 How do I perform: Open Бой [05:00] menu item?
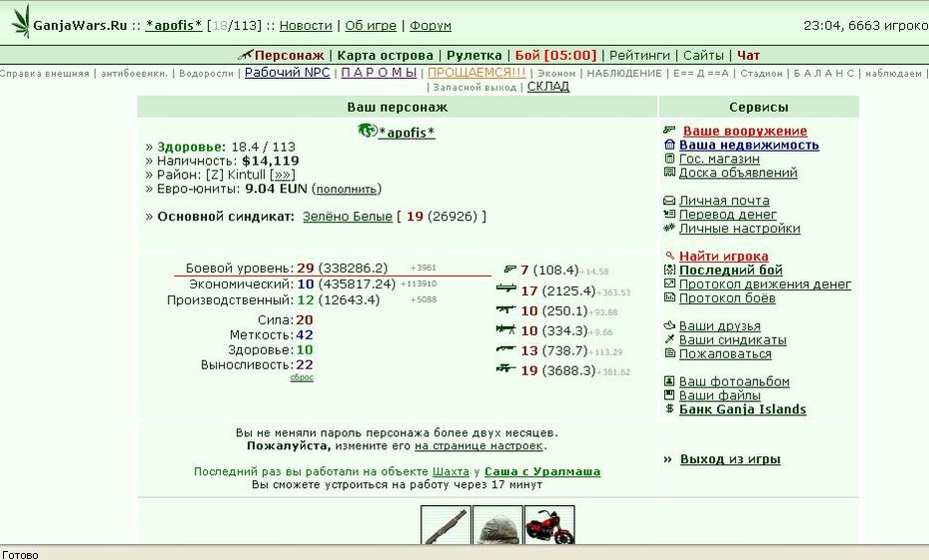tap(555, 56)
